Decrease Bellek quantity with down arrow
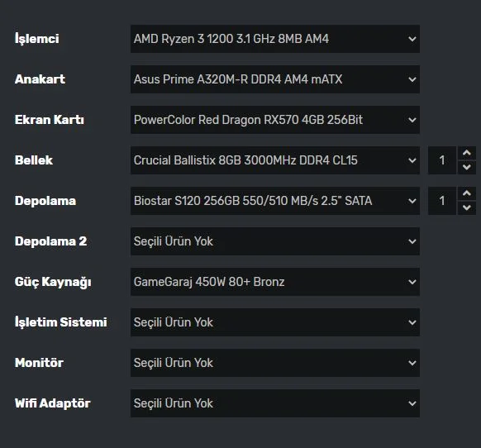Screen dimensions: 481x448 [467, 168]
